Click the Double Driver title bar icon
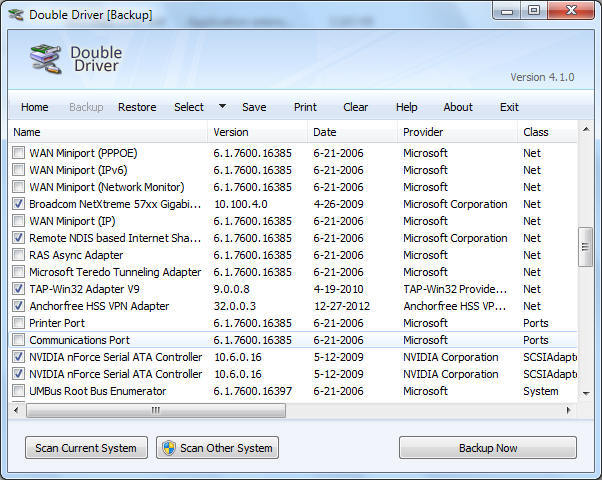Screen dimensions: 602x480 click(17, 15)
